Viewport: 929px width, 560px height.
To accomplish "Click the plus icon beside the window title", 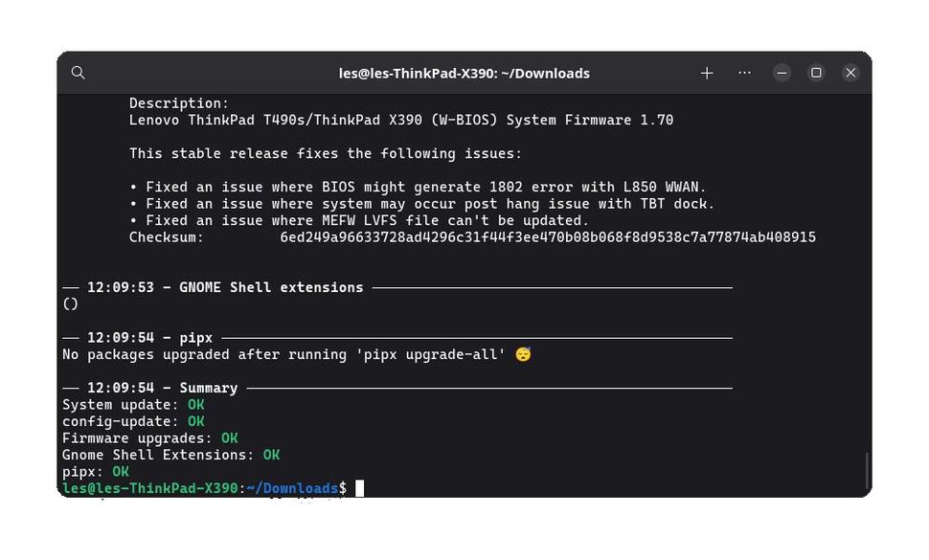I will coord(707,72).
